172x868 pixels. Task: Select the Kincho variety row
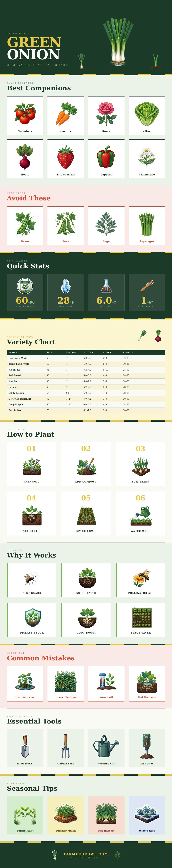click(86, 381)
